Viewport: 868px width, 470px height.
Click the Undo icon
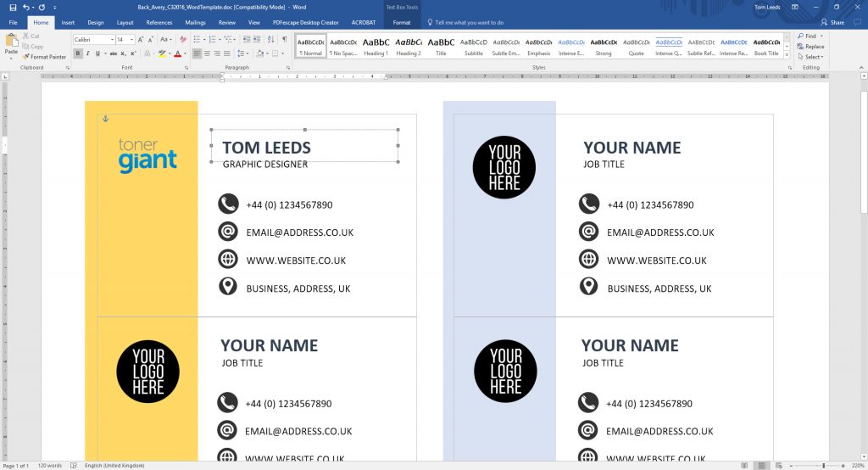tap(25, 7)
